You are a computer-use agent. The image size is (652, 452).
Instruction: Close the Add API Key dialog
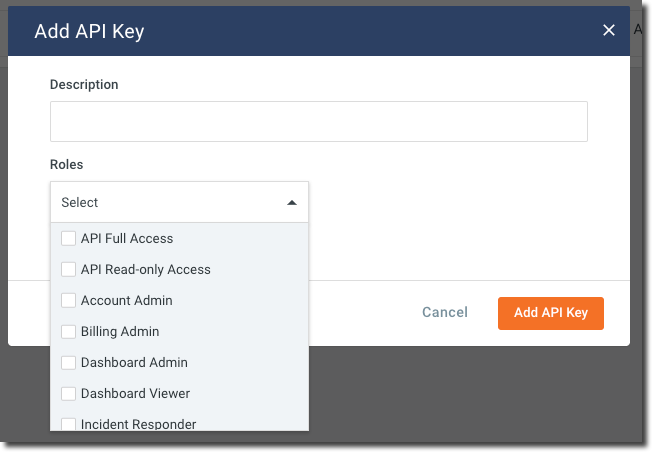608,30
